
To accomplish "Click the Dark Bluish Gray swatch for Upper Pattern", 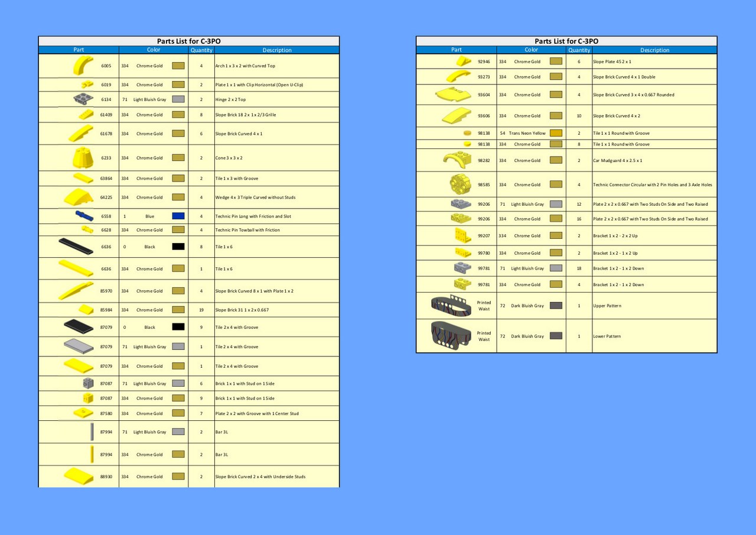I will [x=556, y=306].
